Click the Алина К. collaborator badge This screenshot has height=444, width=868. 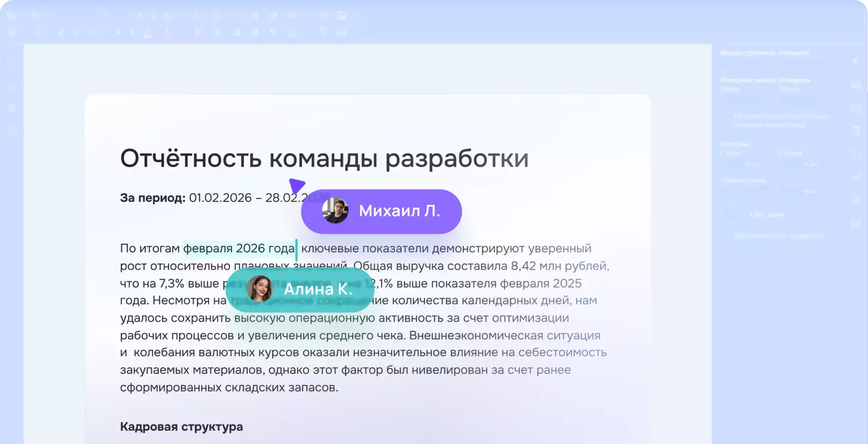pos(300,289)
